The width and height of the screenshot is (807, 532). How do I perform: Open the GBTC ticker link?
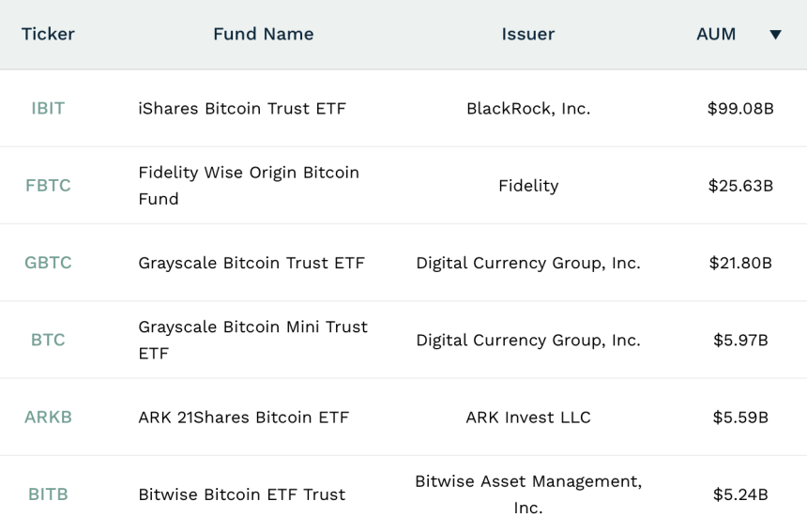(x=48, y=263)
